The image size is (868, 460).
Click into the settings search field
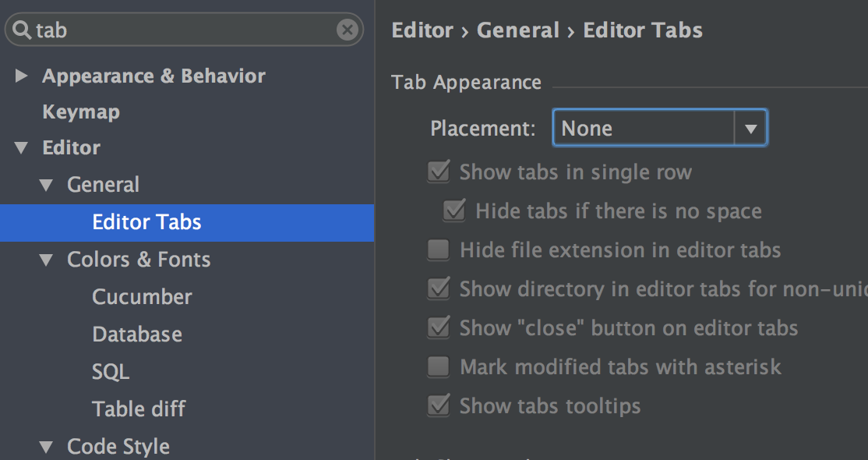[184, 30]
